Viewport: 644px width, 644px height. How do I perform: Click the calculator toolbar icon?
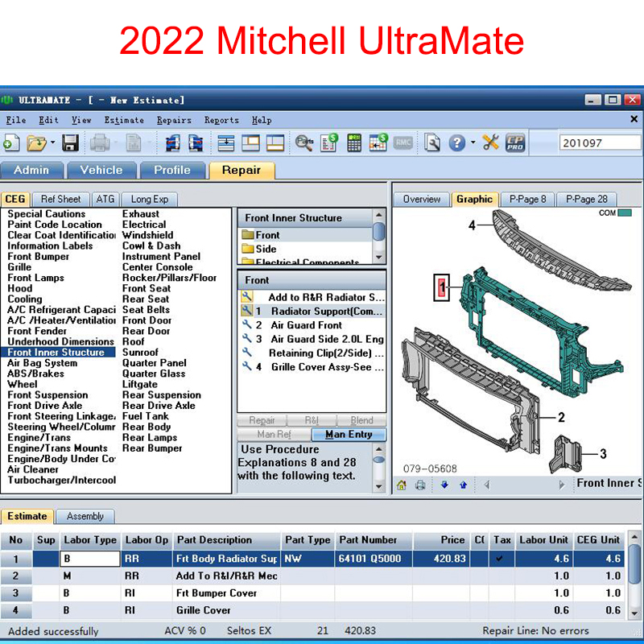point(354,143)
